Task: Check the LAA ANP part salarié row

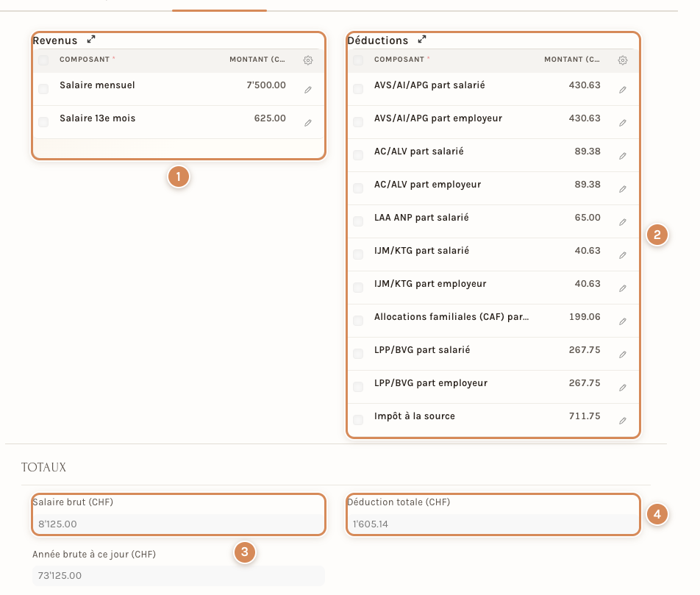Action: pos(358,221)
